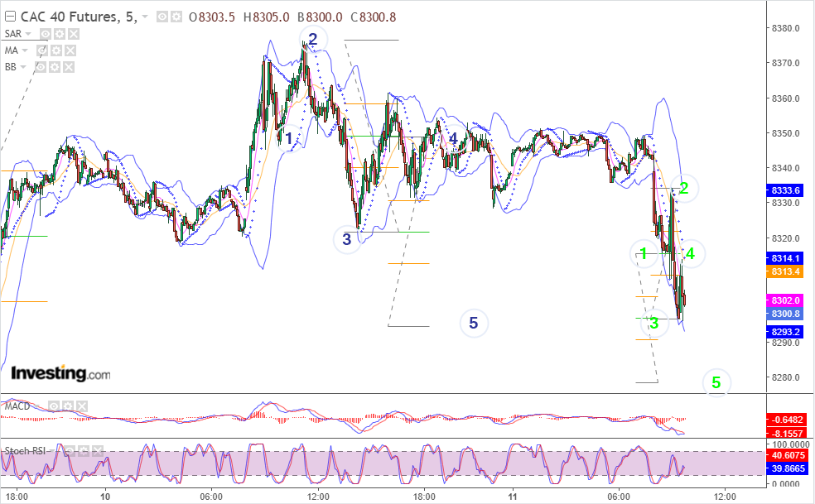Click the 8380.0 price axis label
Screen dimensions: 815x504
coord(785,28)
